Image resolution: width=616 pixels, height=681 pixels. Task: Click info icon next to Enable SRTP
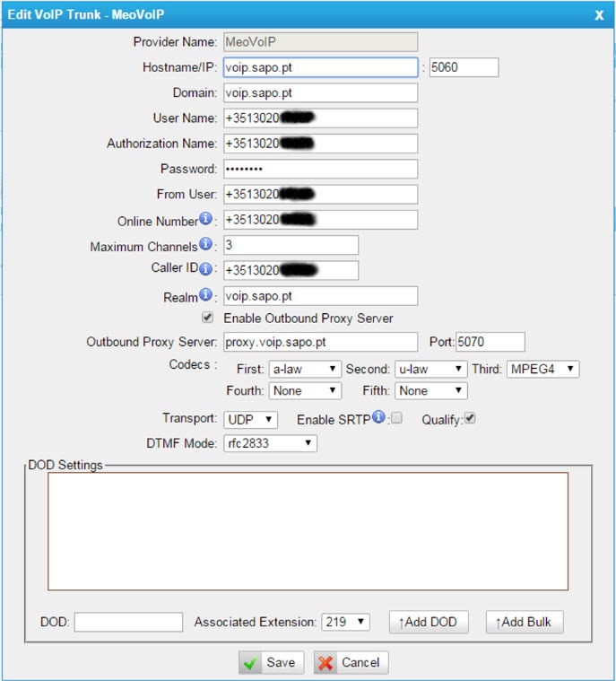pos(379,418)
